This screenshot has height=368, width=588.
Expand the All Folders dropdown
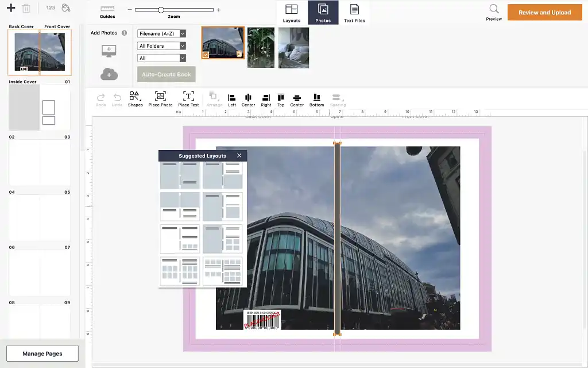162,46
